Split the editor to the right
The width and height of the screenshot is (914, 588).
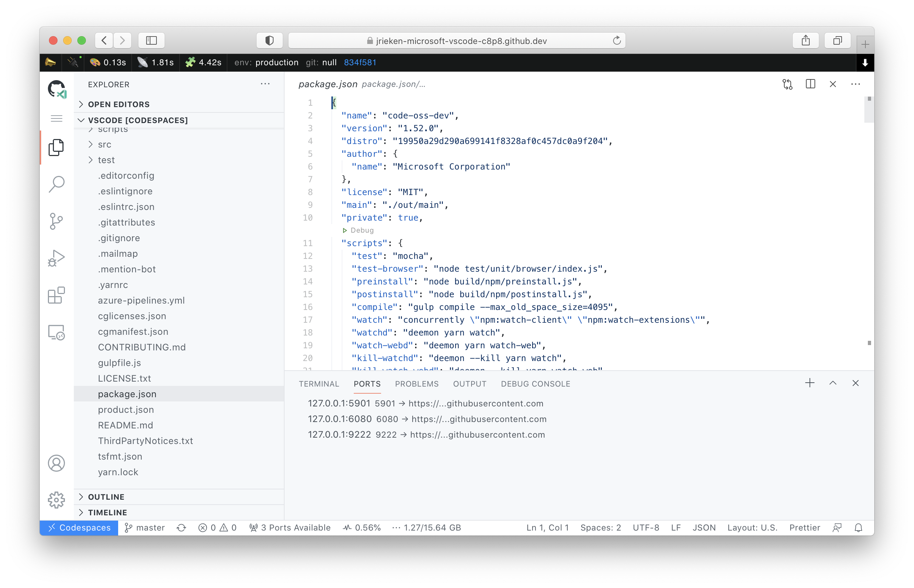click(x=810, y=84)
